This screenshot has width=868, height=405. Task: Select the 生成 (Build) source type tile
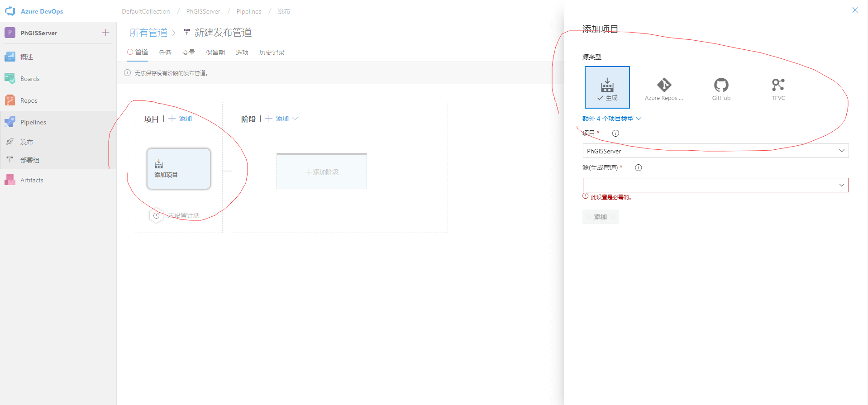point(607,87)
